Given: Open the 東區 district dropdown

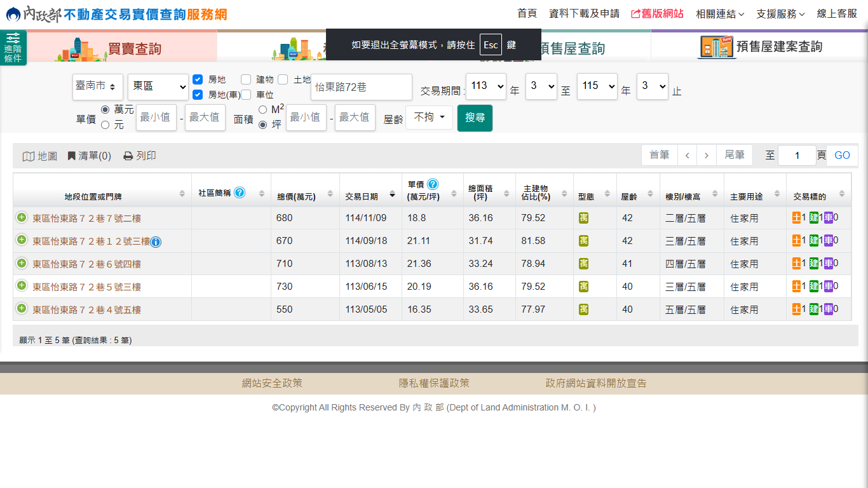Looking at the screenshot, I should (158, 87).
